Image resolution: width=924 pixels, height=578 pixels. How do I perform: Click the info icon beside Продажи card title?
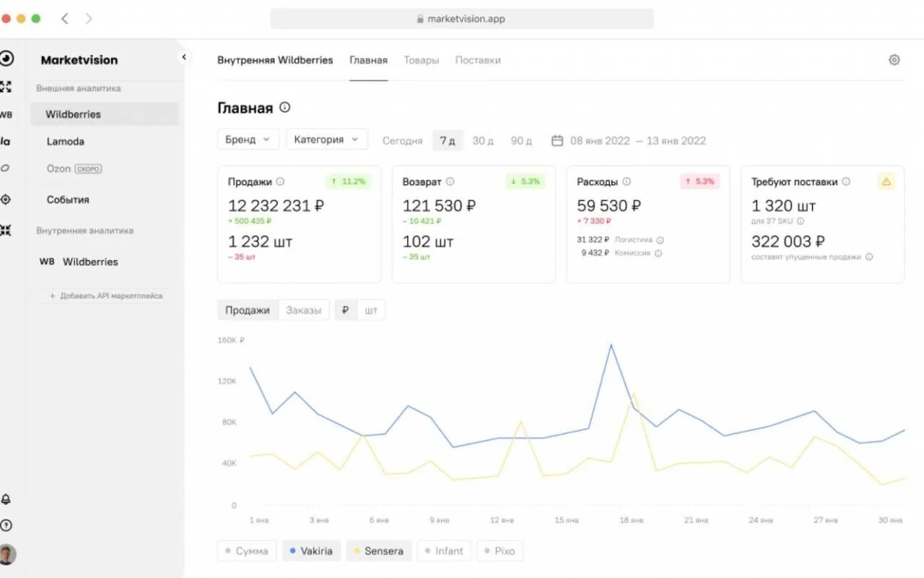point(280,182)
